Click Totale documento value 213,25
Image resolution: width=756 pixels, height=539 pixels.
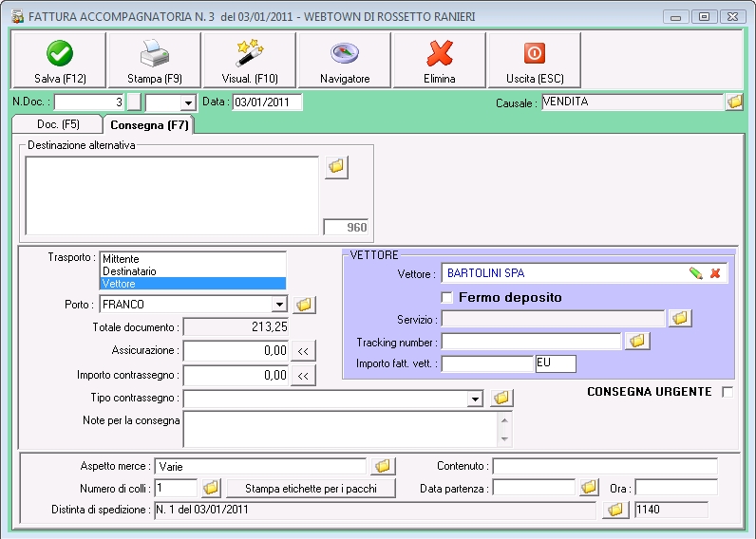[236, 327]
